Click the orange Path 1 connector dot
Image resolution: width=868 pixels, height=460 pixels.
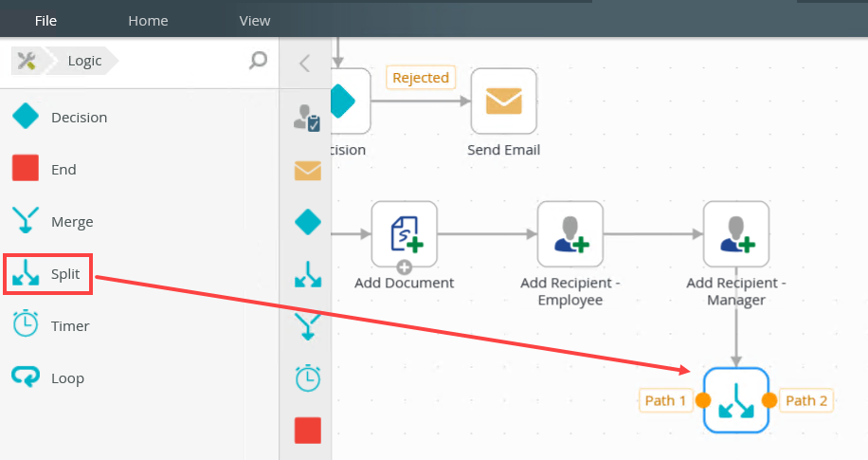(703, 400)
